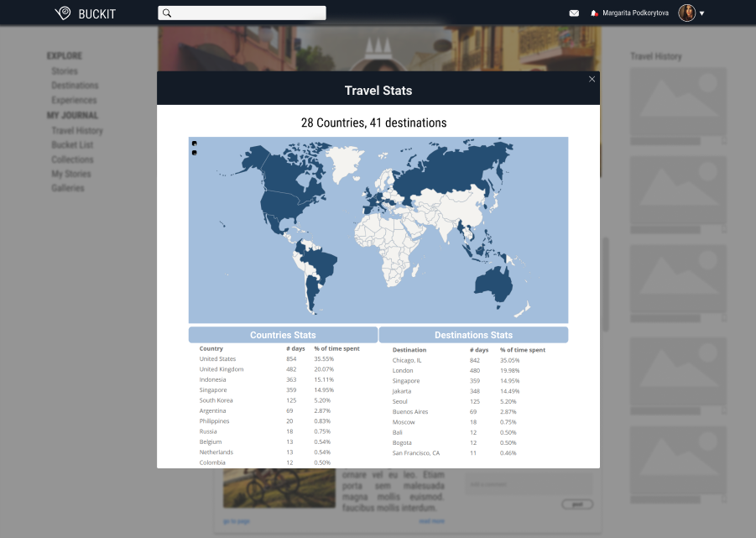Image resolution: width=756 pixels, height=538 pixels.
Task: Click the search magnifier icon
Action: click(x=167, y=13)
